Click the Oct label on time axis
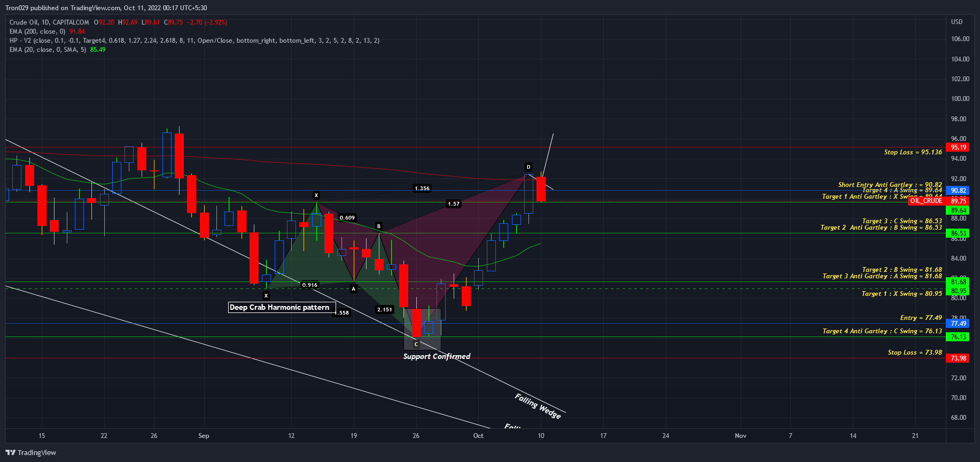Screen dimensions: 980x462 pos(478,436)
